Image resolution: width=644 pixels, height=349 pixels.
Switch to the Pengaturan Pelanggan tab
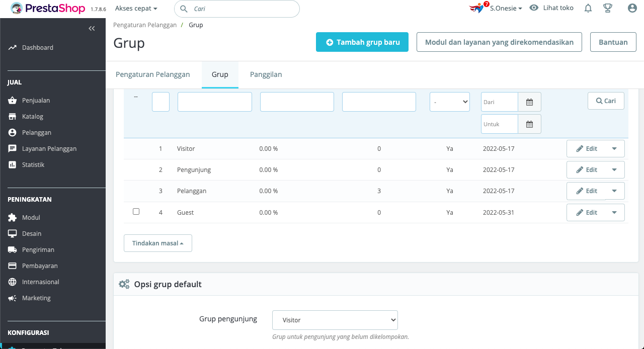pos(153,74)
